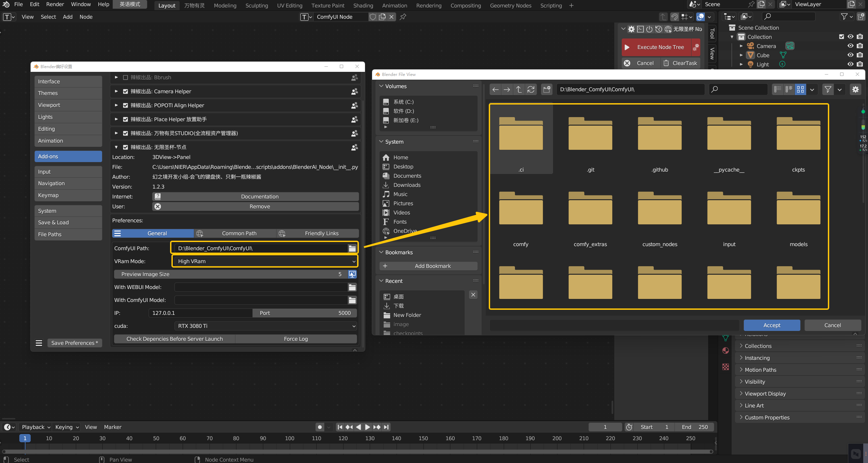Hide the Cube in the outliner
868x463 pixels.
coord(850,55)
